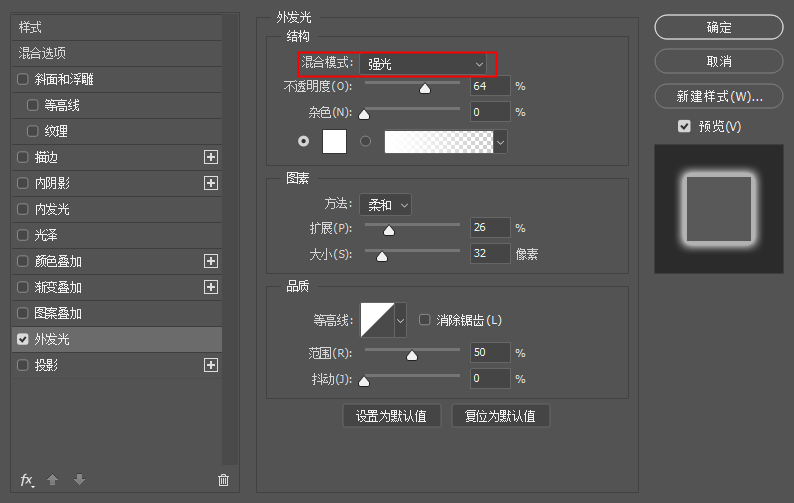Expand the 等高线 contour picker arrow
The image size is (794, 503).
(x=400, y=320)
